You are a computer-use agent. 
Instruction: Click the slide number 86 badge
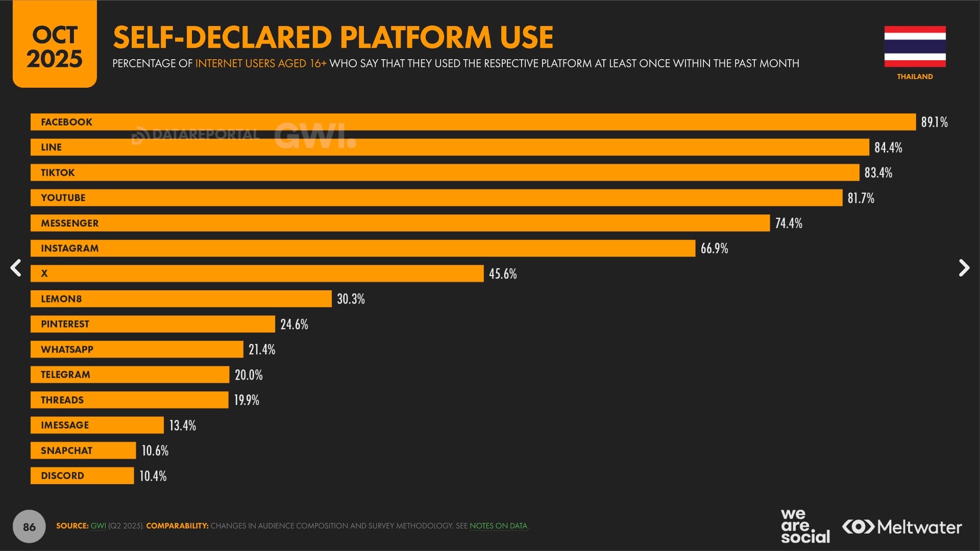(29, 527)
